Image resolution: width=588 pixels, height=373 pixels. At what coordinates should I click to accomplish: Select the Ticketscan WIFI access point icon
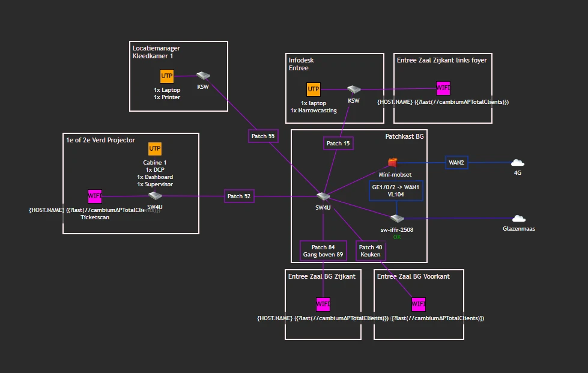pyautogui.click(x=95, y=196)
